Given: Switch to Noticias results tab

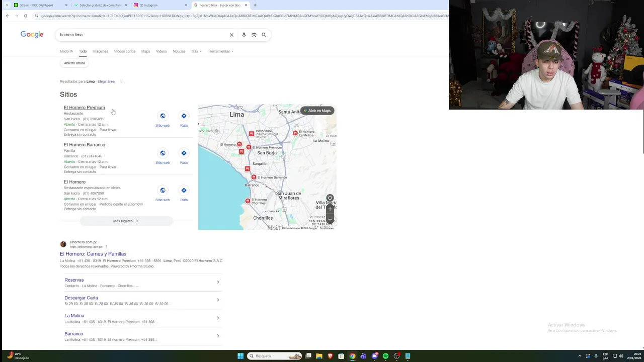Looking at the screenshot, I should 179,51.
